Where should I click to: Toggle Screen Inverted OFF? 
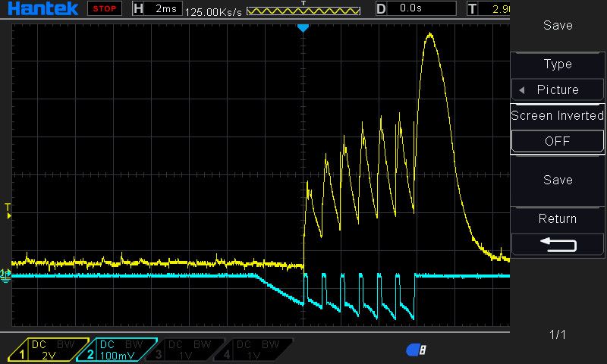pos(558,141)
